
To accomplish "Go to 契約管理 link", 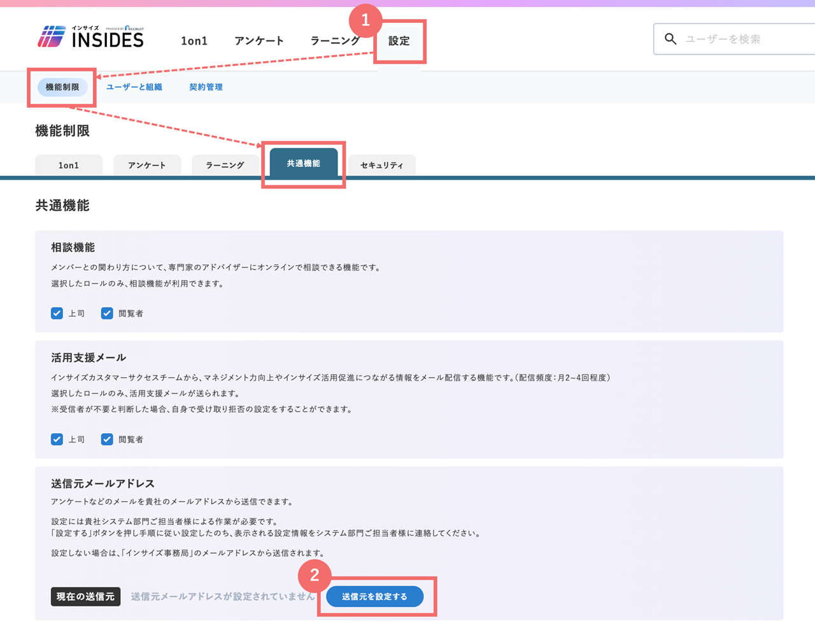I will click(x=206, y=87).
